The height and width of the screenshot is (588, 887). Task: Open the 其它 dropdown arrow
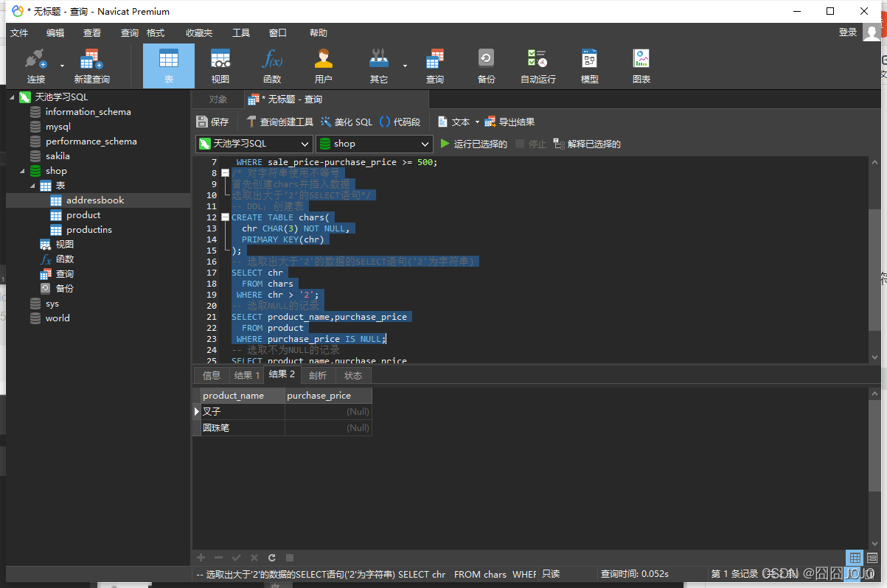click(x=405, y=66)
